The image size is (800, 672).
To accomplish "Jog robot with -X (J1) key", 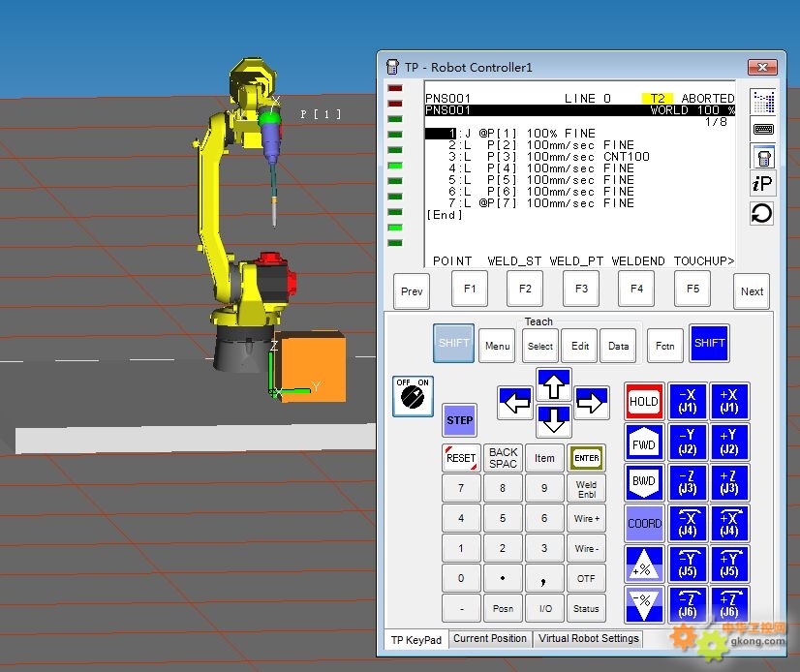I will pos(688,401).
